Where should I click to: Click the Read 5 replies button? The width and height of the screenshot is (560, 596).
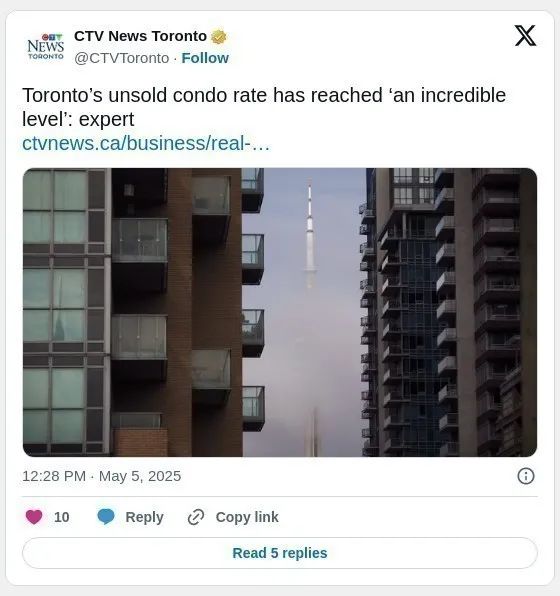click(x=280, y=553)
